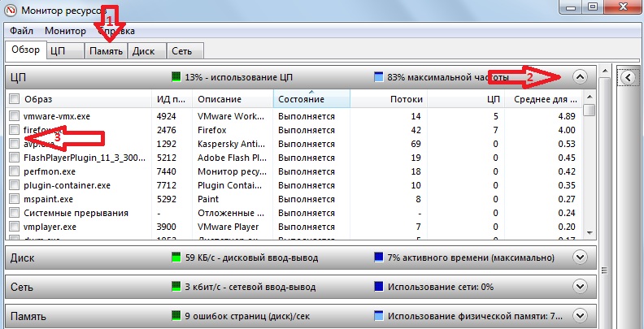Switch to the ЦП tab
This screenshot has height=329, width=644.
pyautogui.click(x=66, y=52)
